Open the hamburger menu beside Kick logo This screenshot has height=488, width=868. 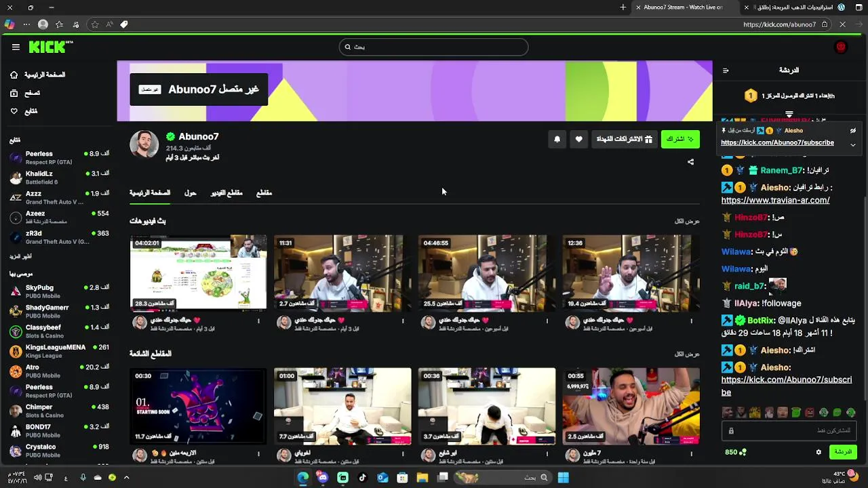coord(16,47)
